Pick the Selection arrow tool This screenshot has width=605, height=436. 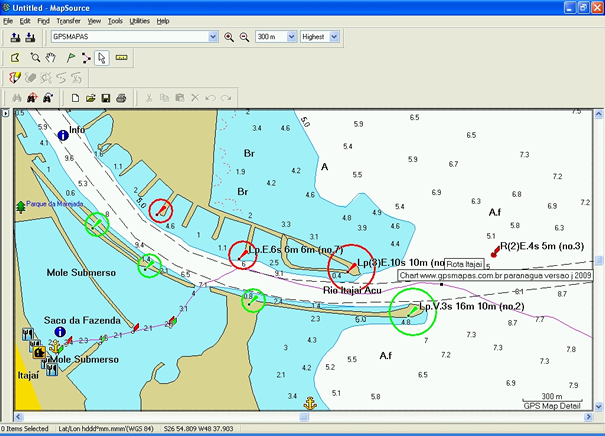point(103,58)
